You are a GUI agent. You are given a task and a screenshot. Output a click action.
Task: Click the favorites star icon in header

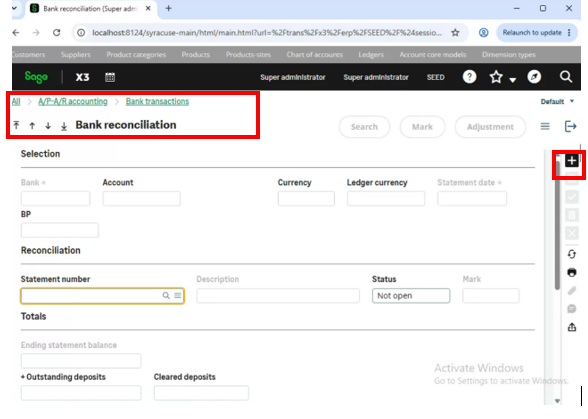496,77
